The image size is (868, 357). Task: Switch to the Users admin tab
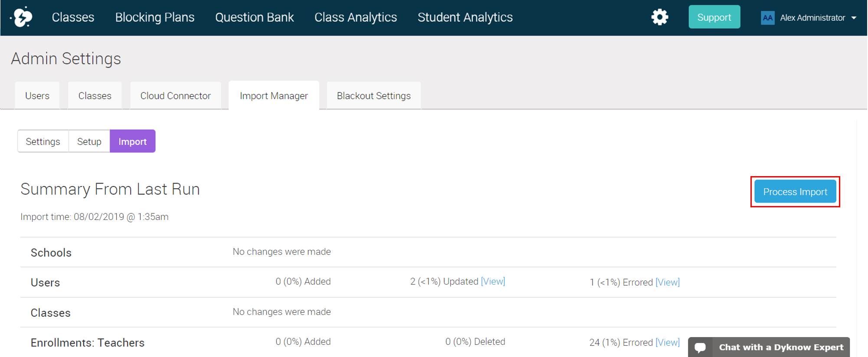[37, 95]
